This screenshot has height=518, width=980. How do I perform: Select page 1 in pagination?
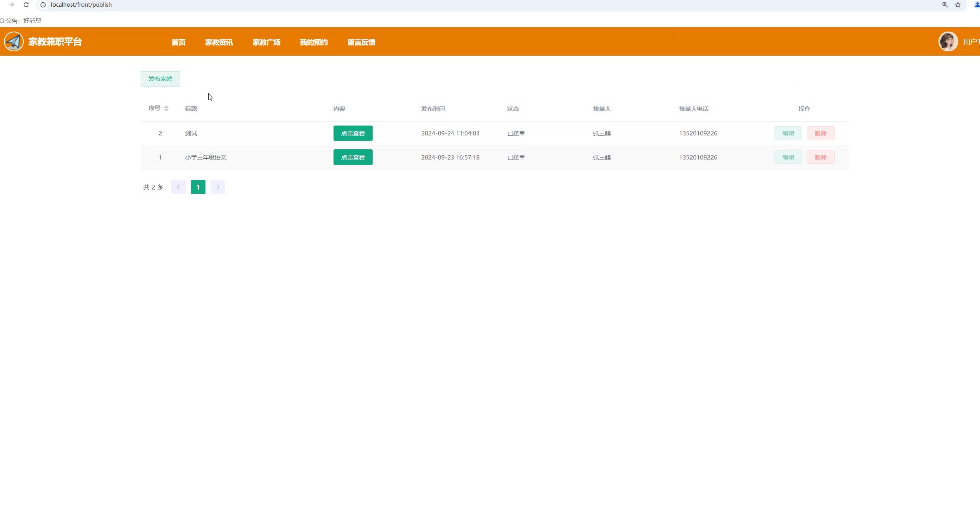click(198, 187)
